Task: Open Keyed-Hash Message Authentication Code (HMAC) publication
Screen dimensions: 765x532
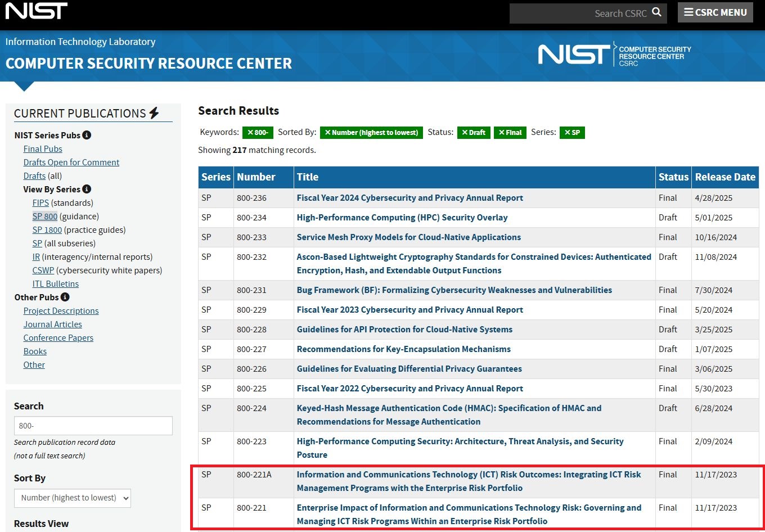Action: click(449, 415)
